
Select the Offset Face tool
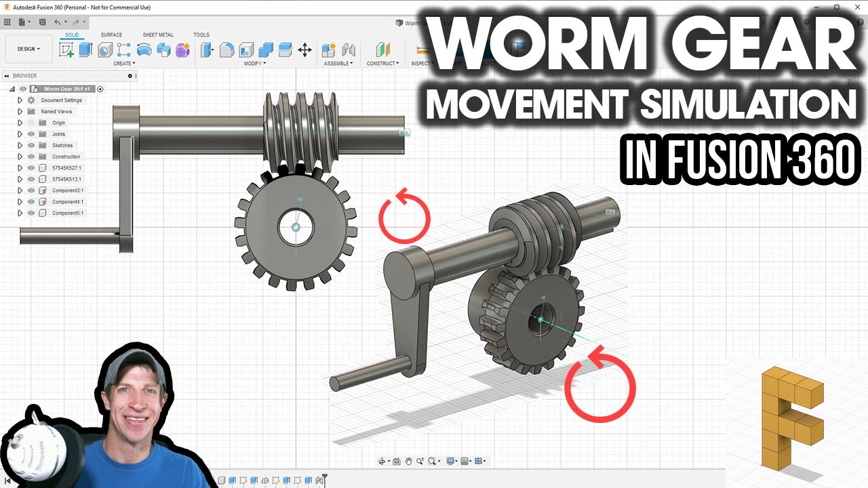[x=285, y=49]
